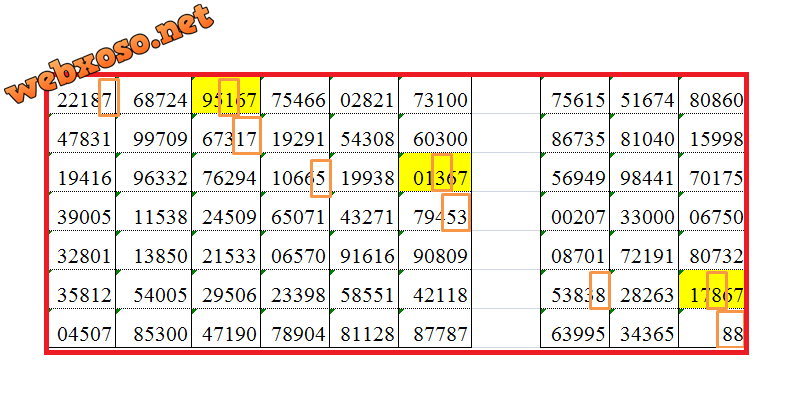Click the partially visible cell ending in 88

pyautogui.click(x=712, y=328)
